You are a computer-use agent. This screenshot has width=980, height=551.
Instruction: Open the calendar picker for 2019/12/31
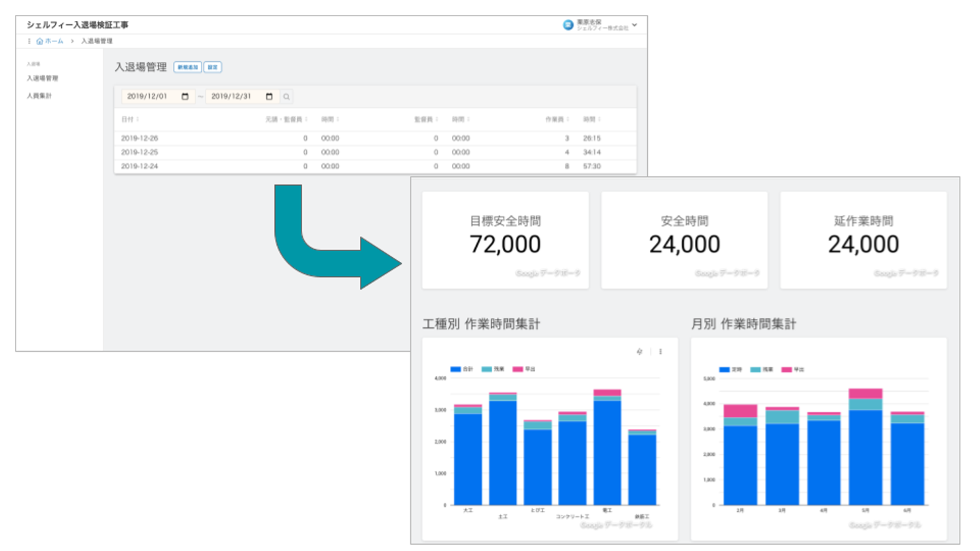[269, 97]
